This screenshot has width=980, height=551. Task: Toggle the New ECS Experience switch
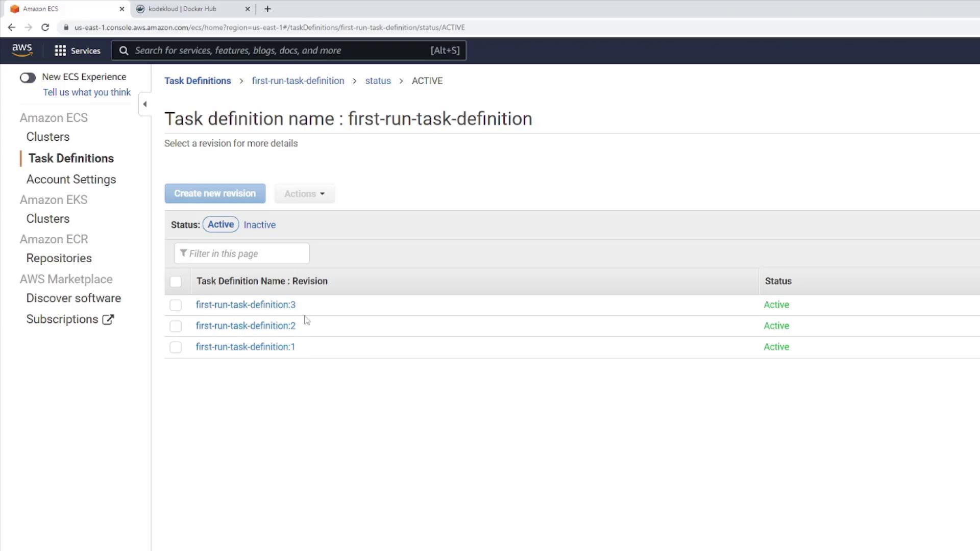28,78
